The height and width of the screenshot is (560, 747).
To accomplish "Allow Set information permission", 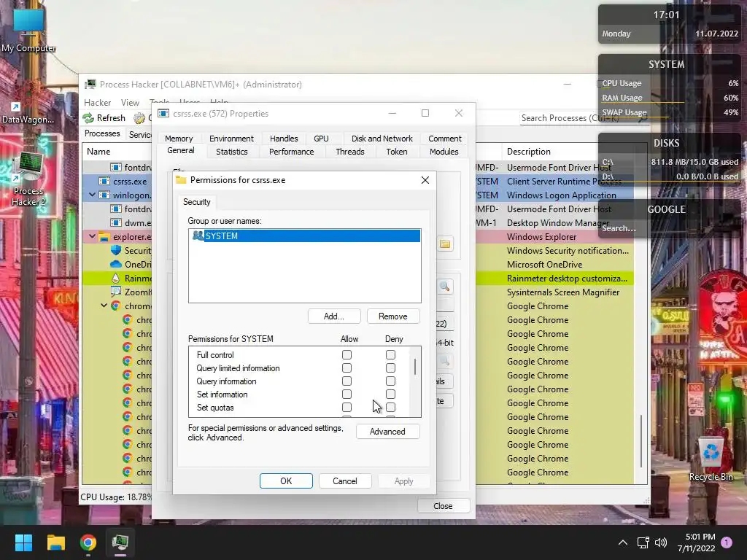I will (347, 394).
